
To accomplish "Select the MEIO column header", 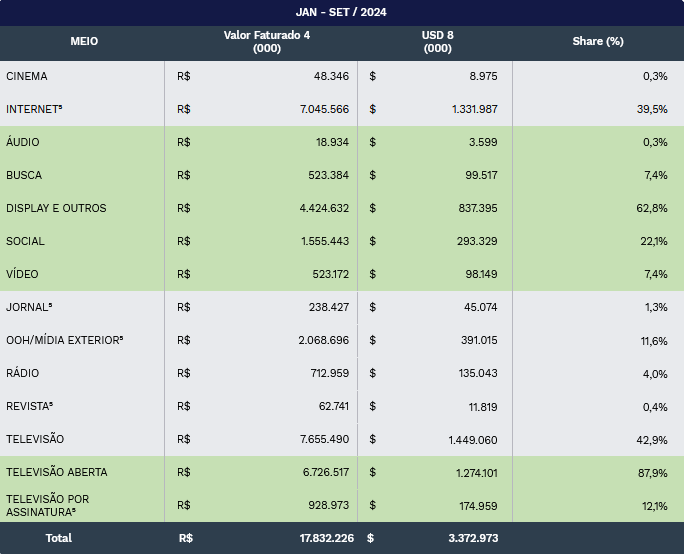I will [x=84, y=41].
